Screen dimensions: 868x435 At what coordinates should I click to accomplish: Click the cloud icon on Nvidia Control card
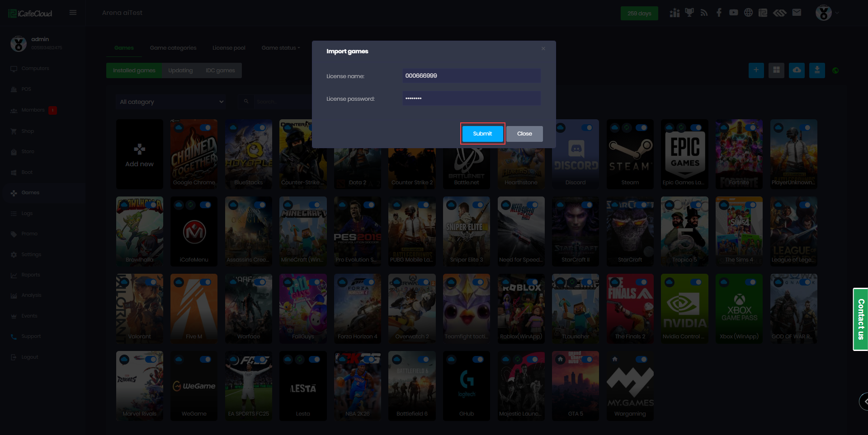[670, 282]
